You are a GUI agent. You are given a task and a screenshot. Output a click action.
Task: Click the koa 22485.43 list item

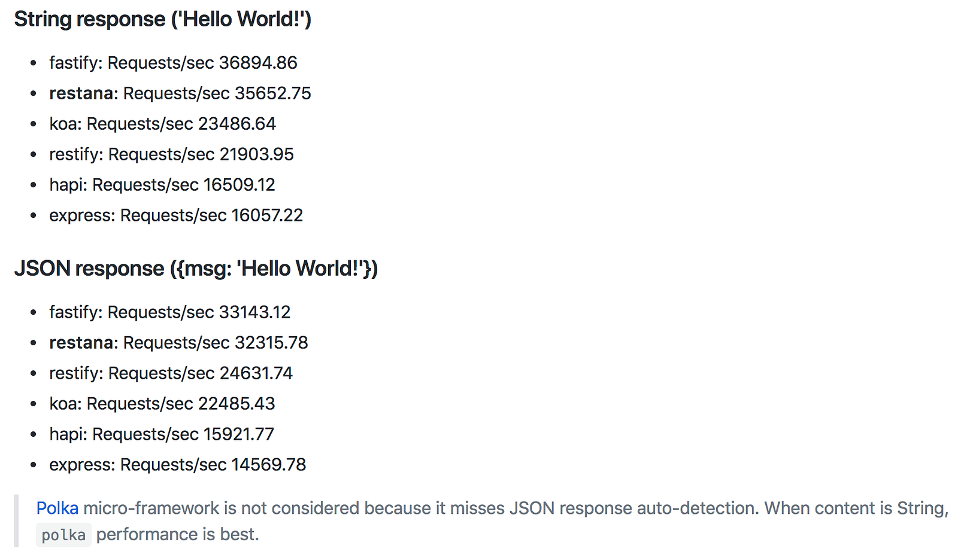(x=162, y=404)
